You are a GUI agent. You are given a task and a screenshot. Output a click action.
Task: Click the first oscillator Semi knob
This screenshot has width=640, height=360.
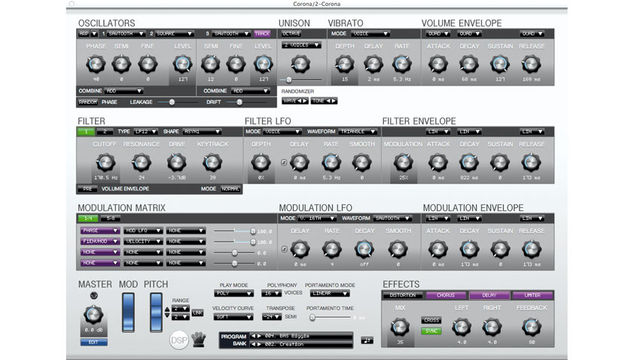[122, 64]
